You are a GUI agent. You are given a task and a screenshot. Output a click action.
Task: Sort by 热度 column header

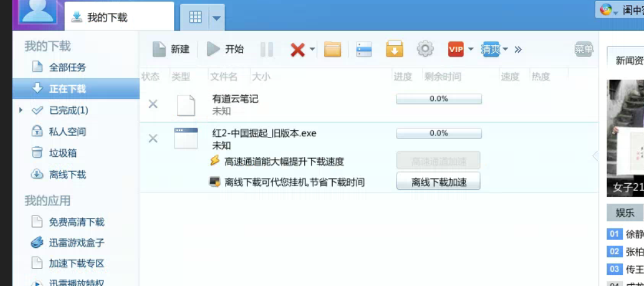point(541,76)
